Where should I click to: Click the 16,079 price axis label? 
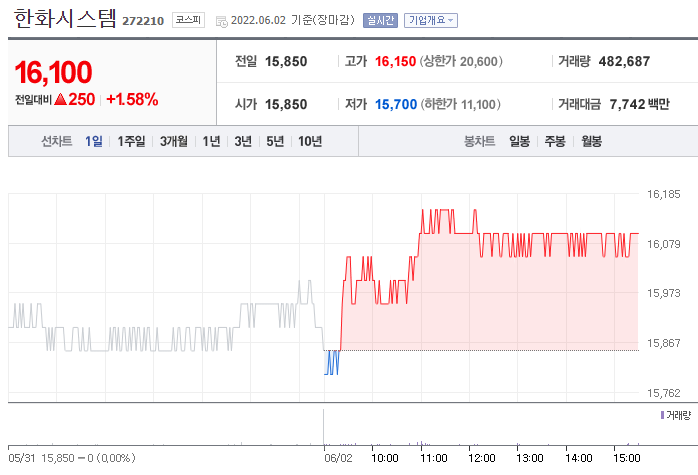point(663,244)
